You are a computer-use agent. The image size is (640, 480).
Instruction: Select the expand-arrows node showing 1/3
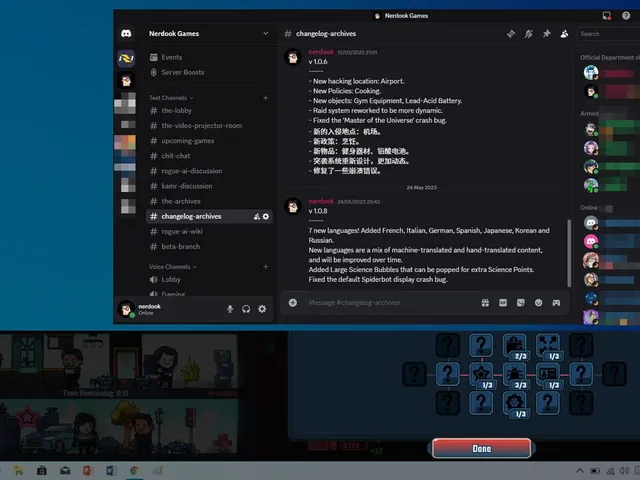(x=548, y=345)
